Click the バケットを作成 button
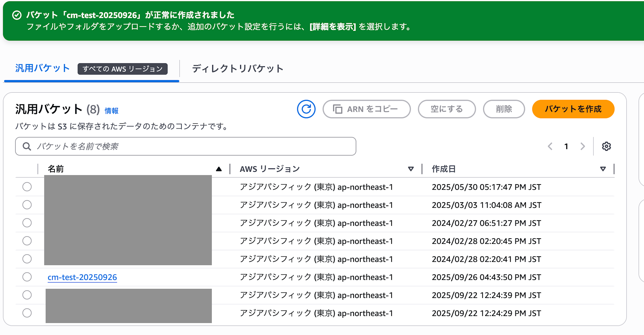Viewport: 644px width, 335px height. [x=573, y=109]
